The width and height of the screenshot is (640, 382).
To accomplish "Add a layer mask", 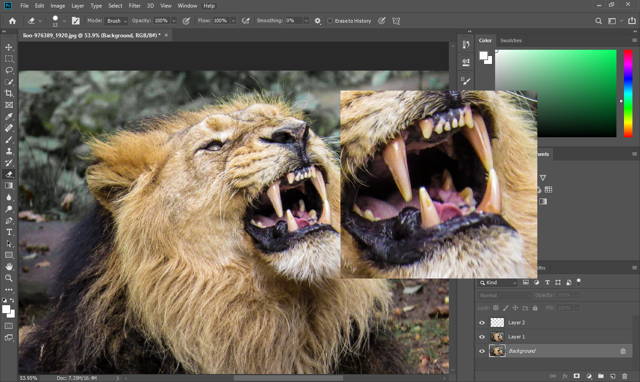I will (577, 376).
